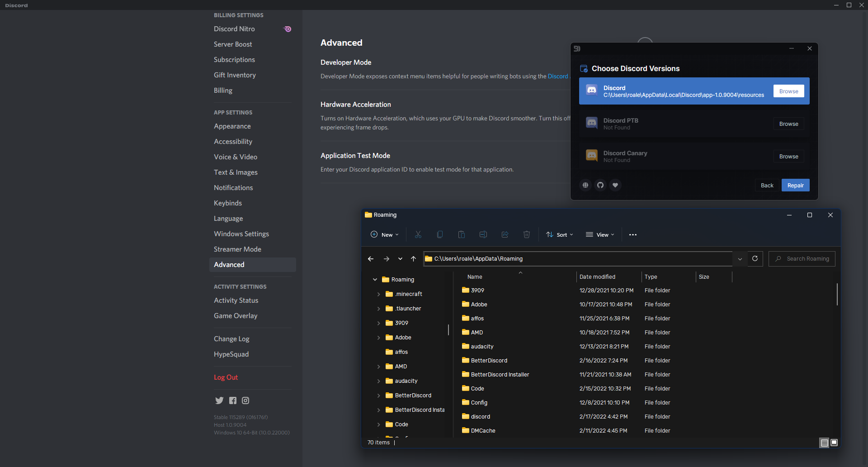Click the refresh icon in address bar
The image size is (868, 467).
(x=755, y=258)
